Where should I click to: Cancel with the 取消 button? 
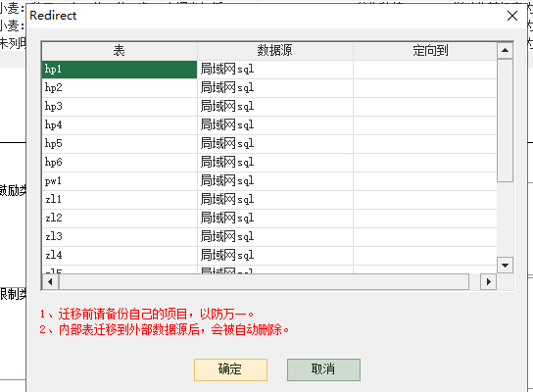point(323,369)
